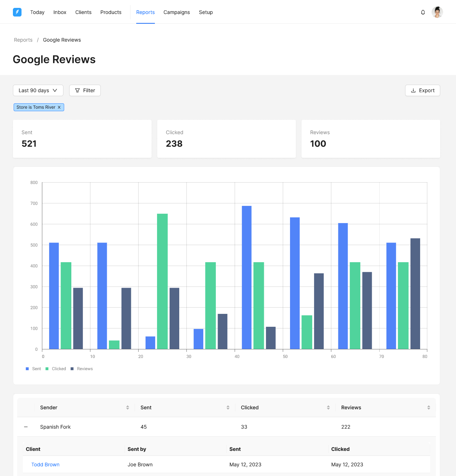This screenshot has height=476, width=456.
Task: Open the Filter options
Action: coord(85,90)
